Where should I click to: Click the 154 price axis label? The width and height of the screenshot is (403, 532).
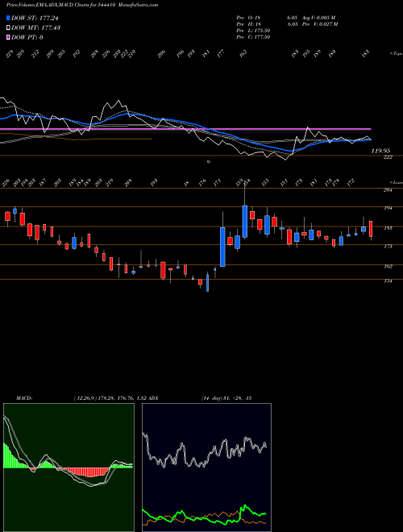(x=388, y=281)
